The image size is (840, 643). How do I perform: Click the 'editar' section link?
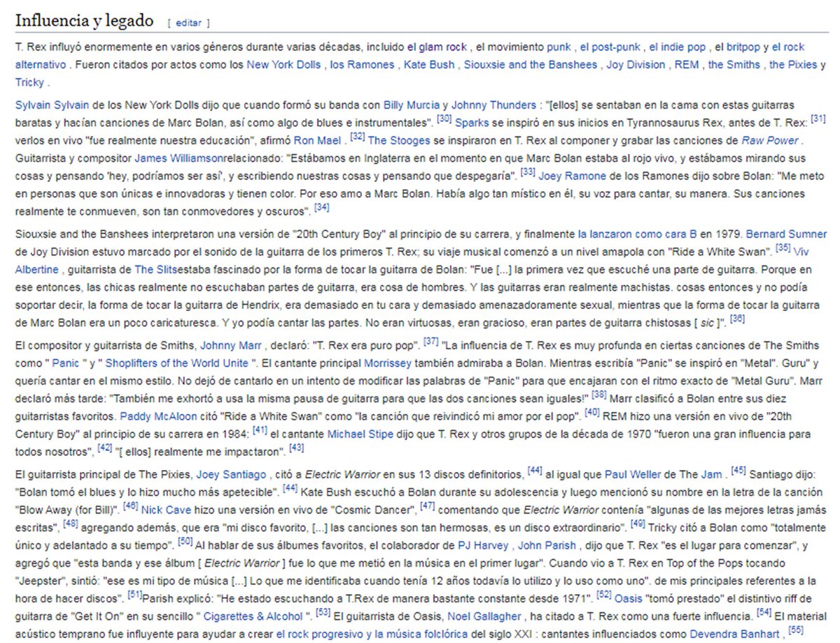coord(188,23)
